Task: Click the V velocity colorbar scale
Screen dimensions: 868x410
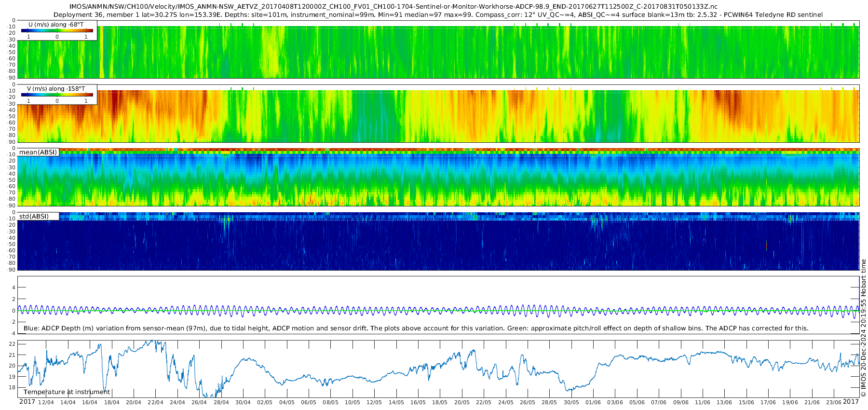Action: coord(57,95)
